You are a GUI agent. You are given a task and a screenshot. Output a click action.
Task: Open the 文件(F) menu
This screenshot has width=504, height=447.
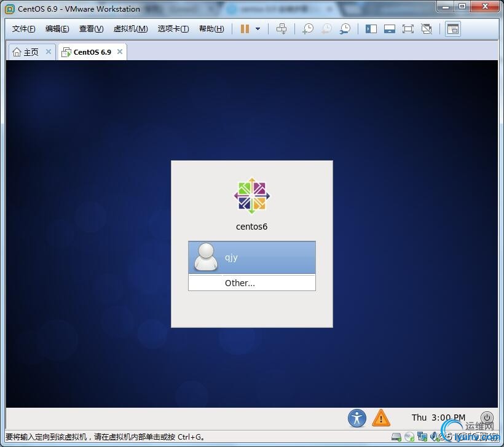(x=23, y=29)
